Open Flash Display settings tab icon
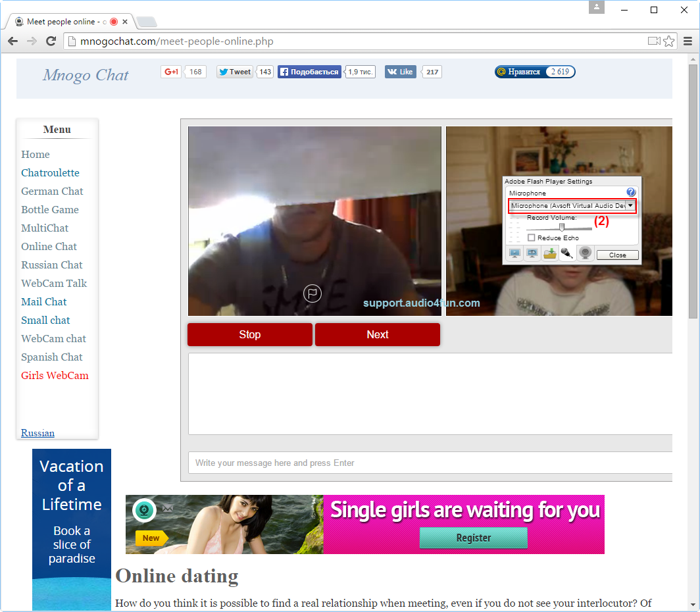Screen dimensions: 700x612 [514, 254]
